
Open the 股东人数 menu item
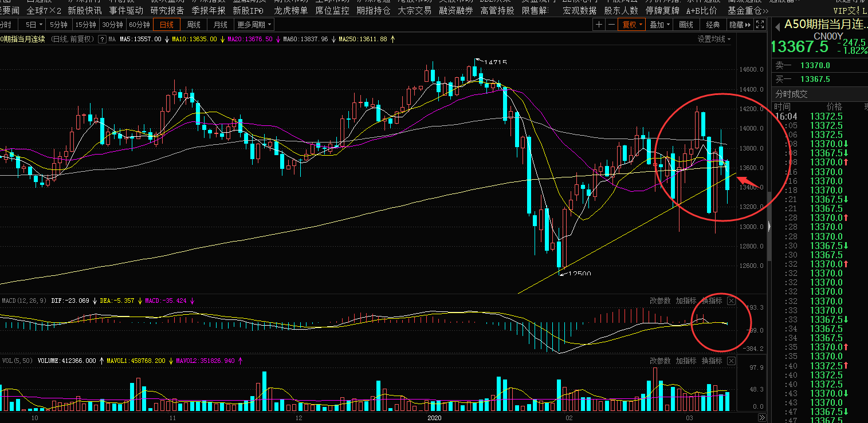(621, 10)
